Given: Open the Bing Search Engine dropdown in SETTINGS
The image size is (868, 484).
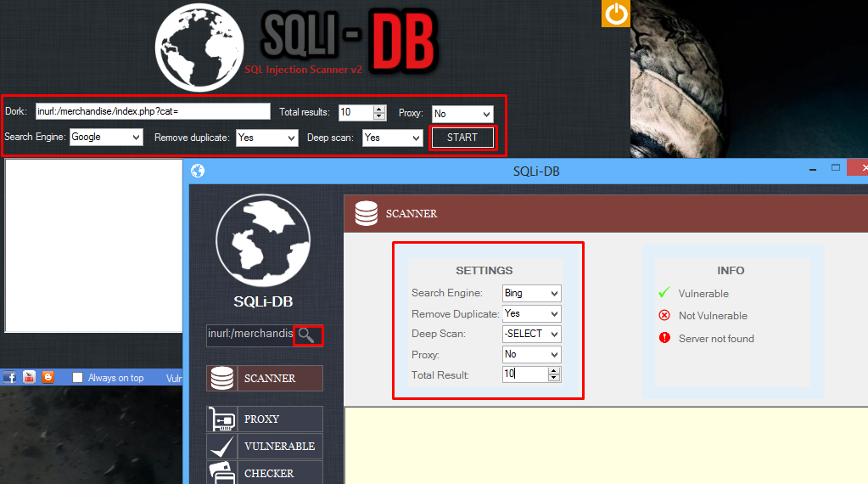Looking at the screenshot, I should (531, 293).
